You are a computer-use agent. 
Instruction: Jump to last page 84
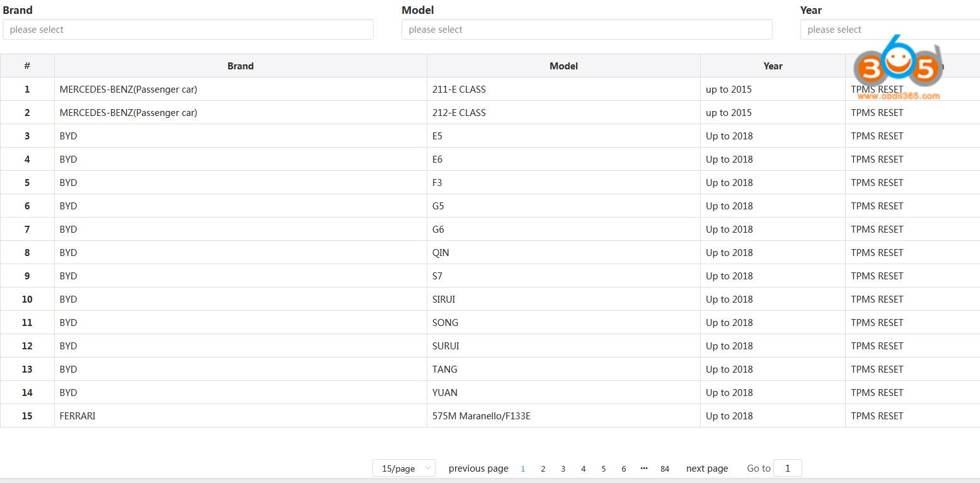click(x=664, y=468)
